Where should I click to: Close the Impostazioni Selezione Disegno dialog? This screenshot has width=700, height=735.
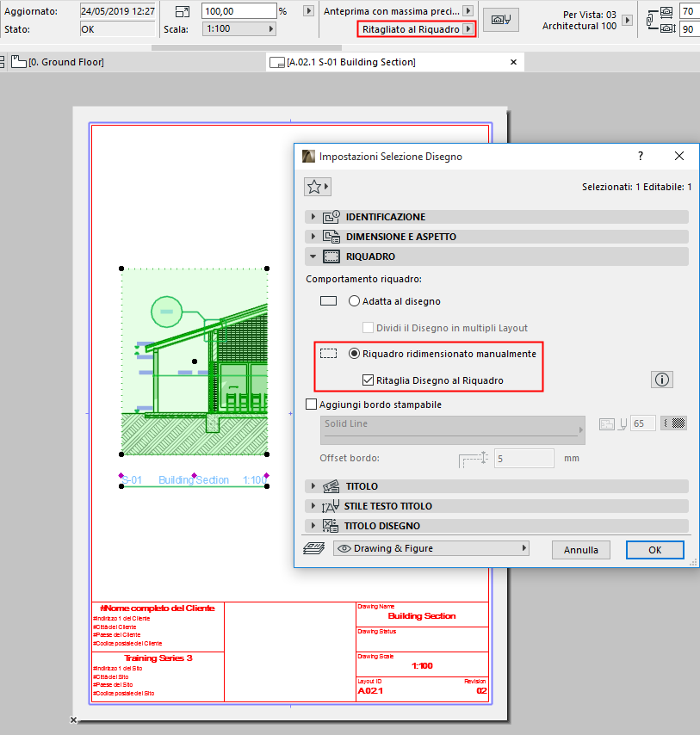(678, 156)
